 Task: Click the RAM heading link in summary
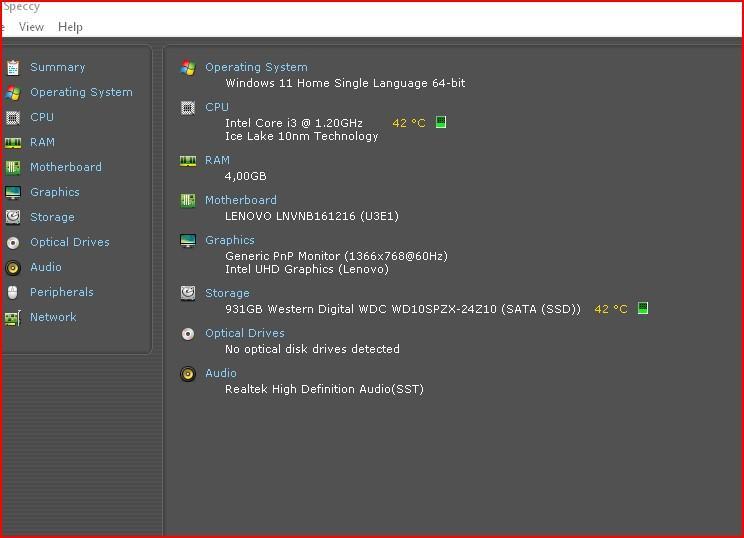coord(217,160)
